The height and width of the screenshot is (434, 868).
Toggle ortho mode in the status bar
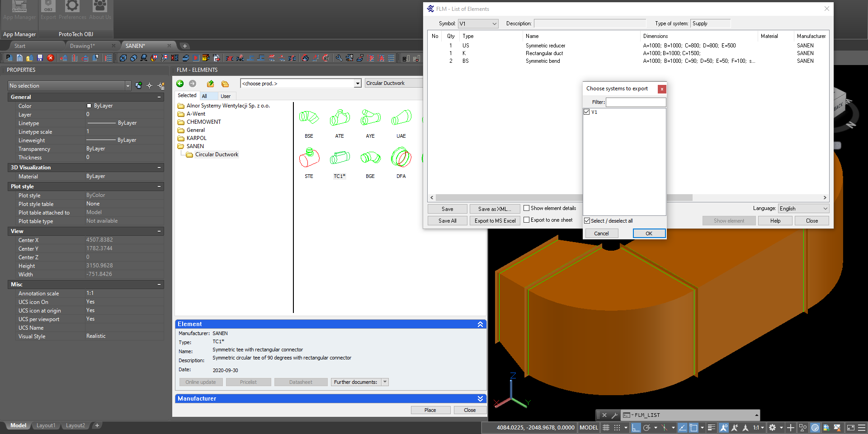[636, 427]
